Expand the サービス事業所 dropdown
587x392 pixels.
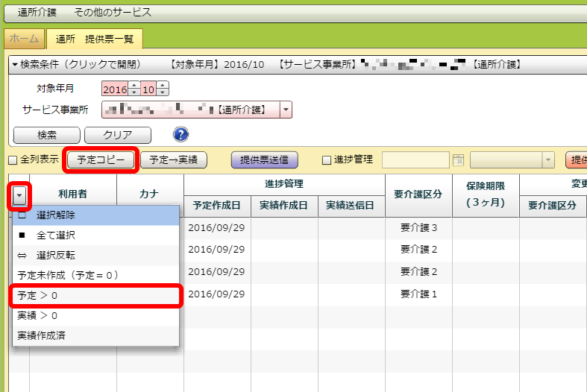point(286,110)
